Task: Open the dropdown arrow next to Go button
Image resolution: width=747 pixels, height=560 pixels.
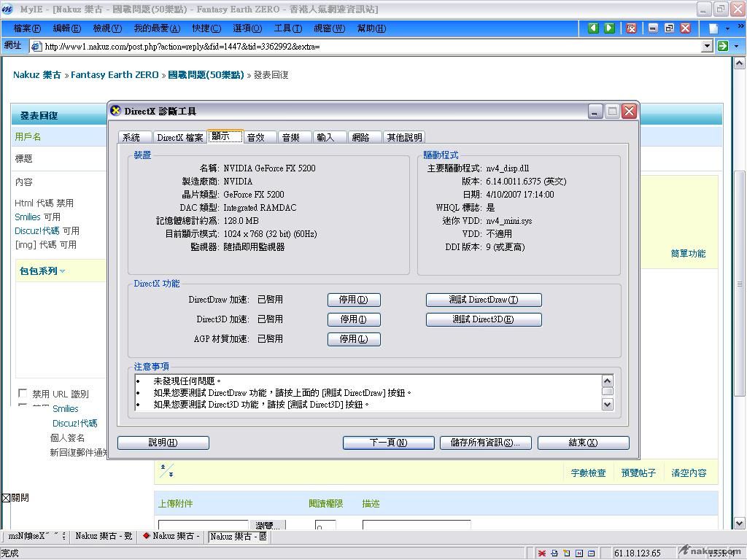Action: tap(736, 46)
